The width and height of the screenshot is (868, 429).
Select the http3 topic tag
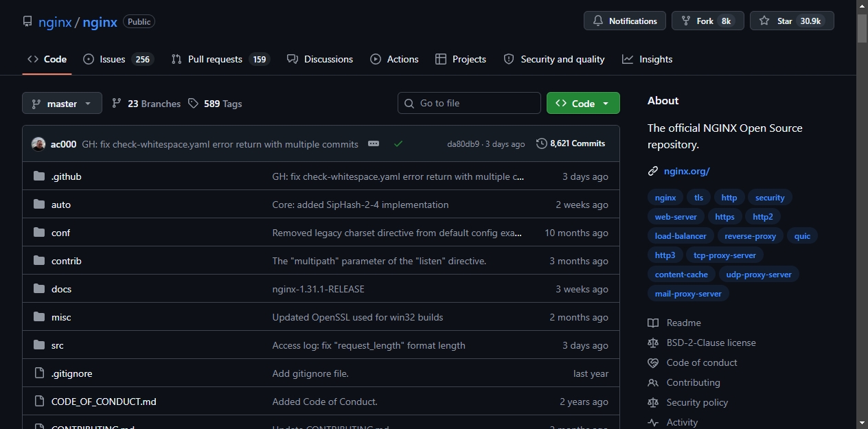pos(665,255)
